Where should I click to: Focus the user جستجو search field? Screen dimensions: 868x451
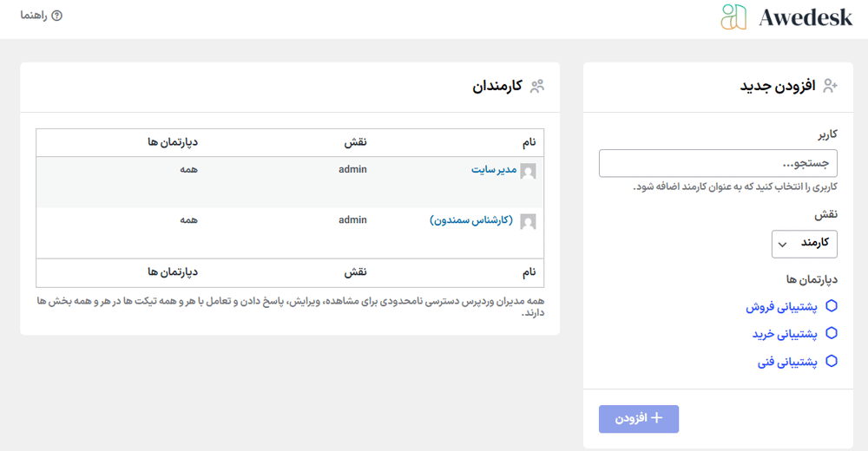point(718,163)
